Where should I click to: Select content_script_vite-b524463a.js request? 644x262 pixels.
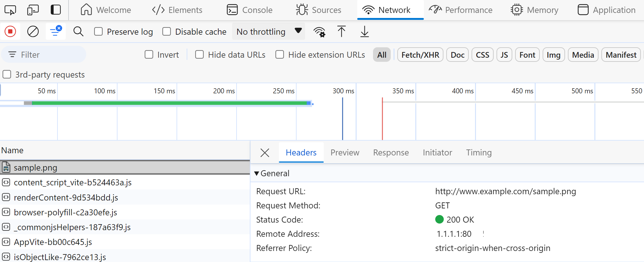[x=125, y=182]
